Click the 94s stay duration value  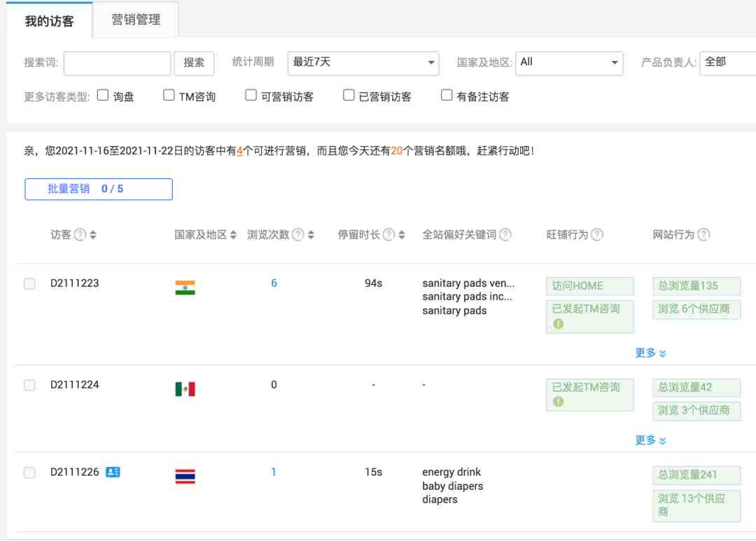pyautogui.click(x=373, y=283)
